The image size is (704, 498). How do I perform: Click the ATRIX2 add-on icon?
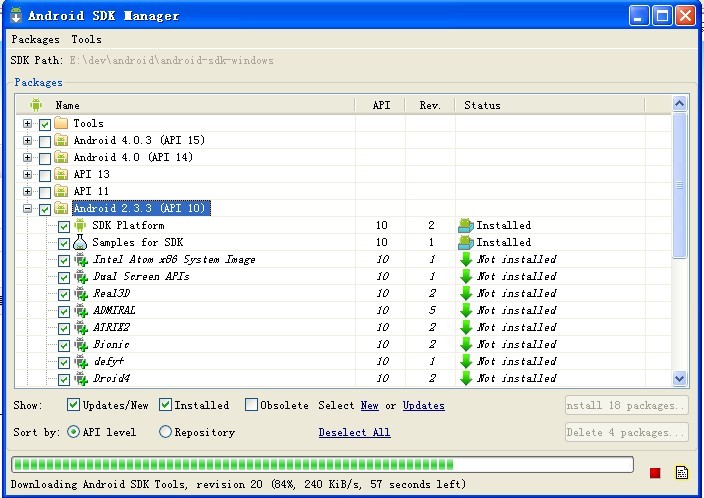[81, 328]
